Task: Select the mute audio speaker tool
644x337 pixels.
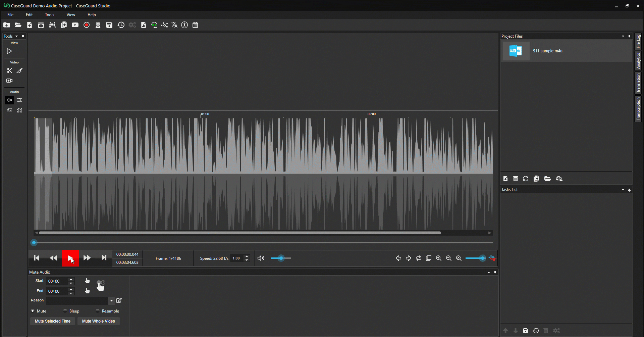Action: point(9,100)
